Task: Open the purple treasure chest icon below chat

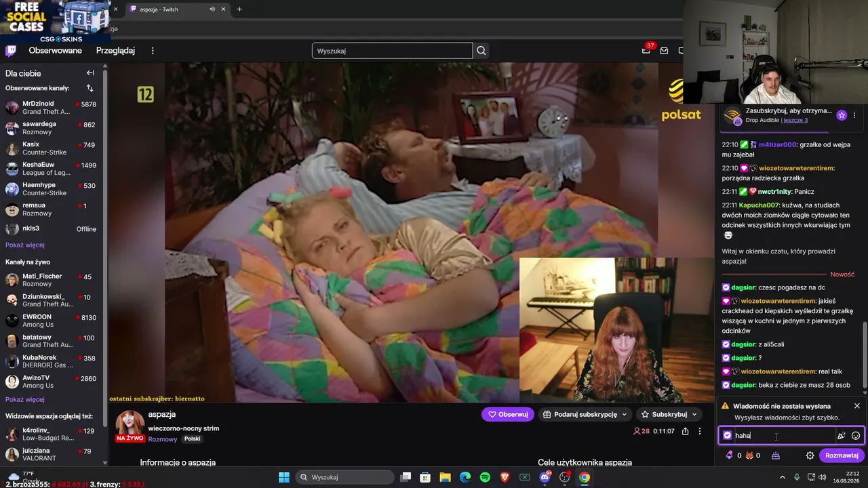Action: 776,455
